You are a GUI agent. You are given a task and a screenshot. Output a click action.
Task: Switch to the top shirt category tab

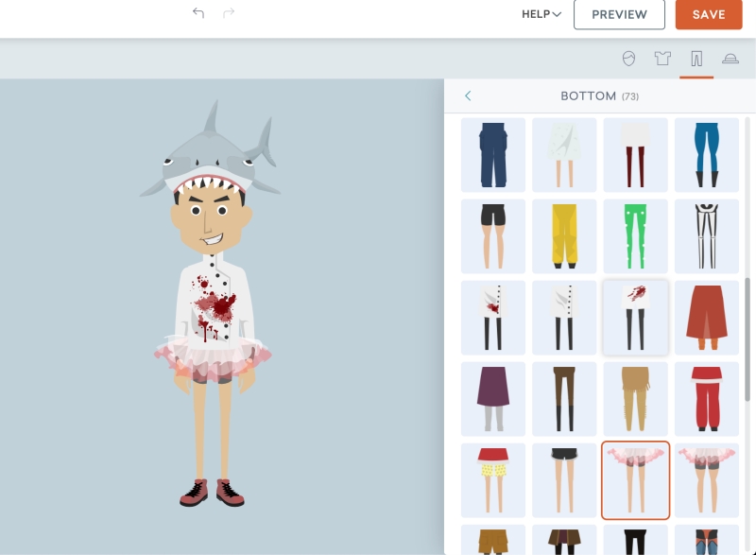pos(662,59)
